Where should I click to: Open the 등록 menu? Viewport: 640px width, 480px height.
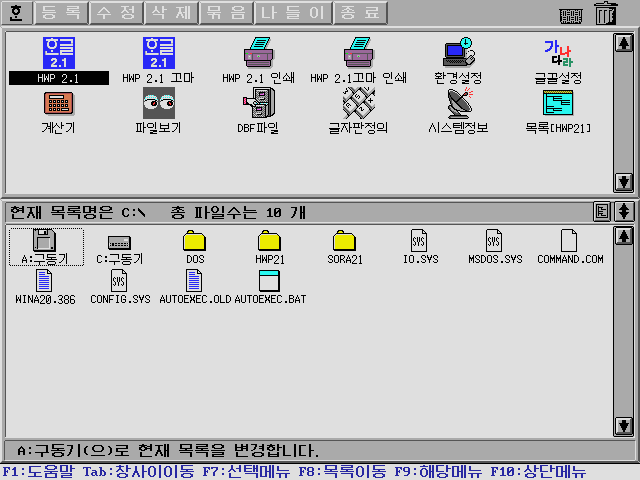pos(61,13)
